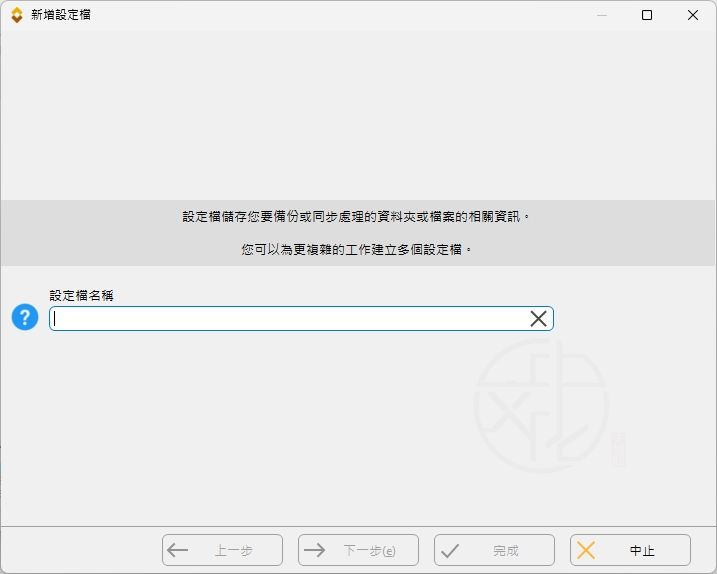Click the app logo icon in the title bar
This screenshot has width=717, height=574.
[x=16, y=15]
